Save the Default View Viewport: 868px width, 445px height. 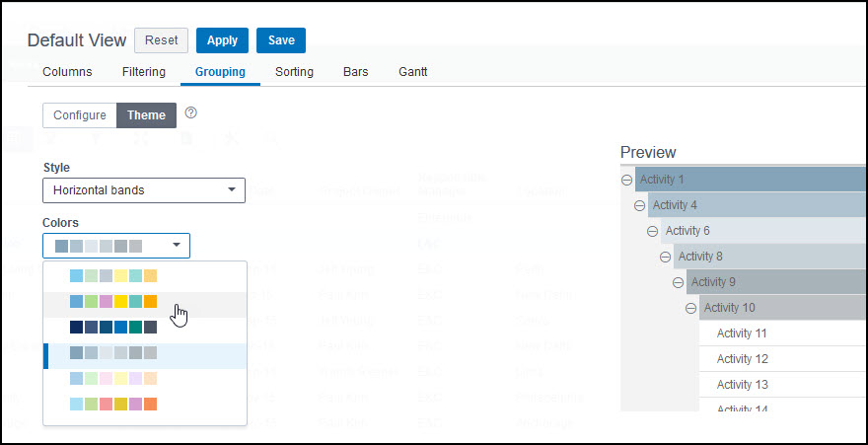point(281,40)
